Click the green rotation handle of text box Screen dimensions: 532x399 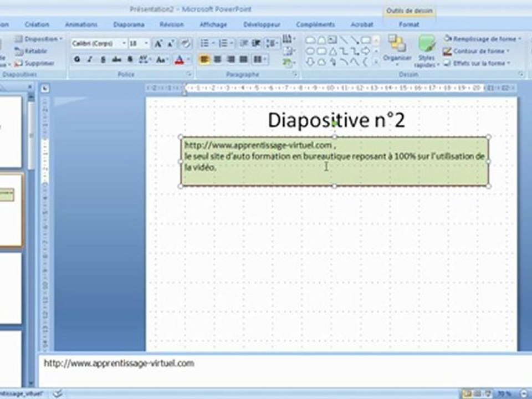click(335, 124)
